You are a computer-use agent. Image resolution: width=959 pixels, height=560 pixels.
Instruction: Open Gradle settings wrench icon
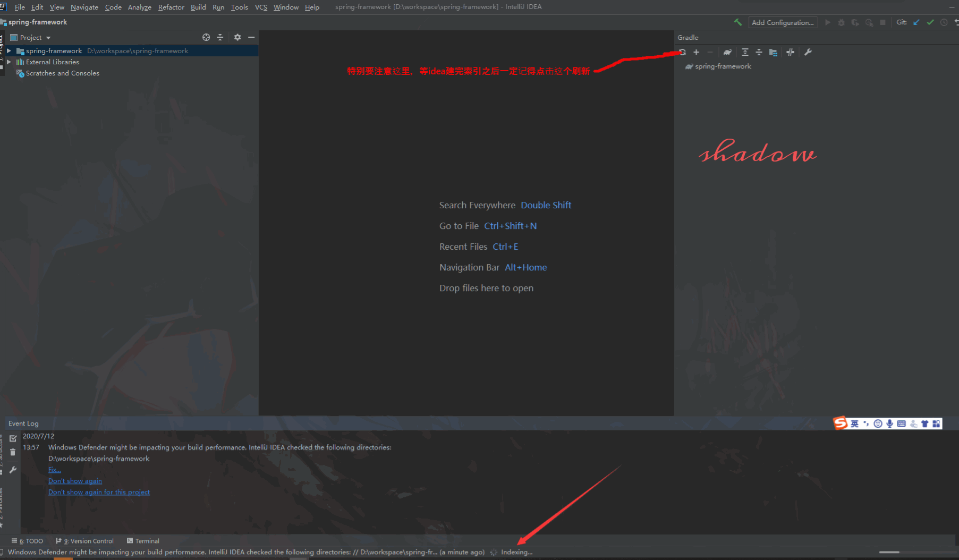coord(808,52)
